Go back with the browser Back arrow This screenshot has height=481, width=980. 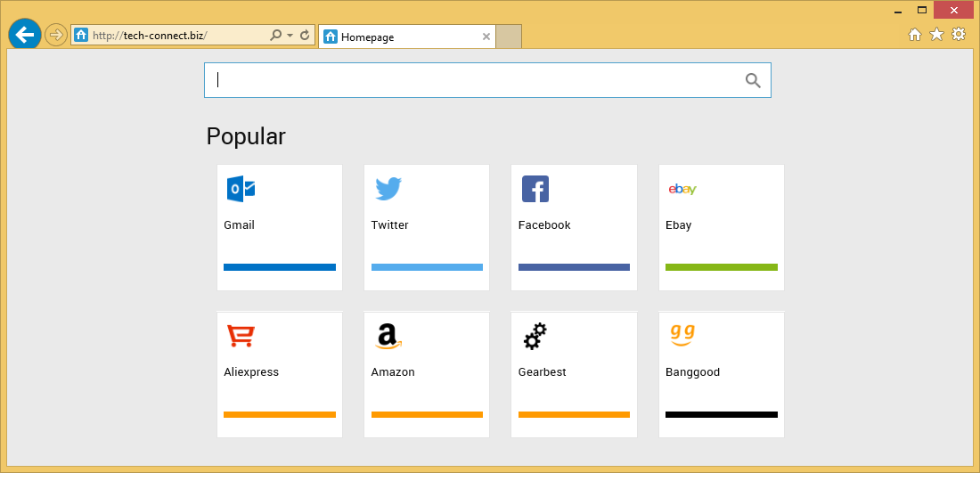(25, 35)
